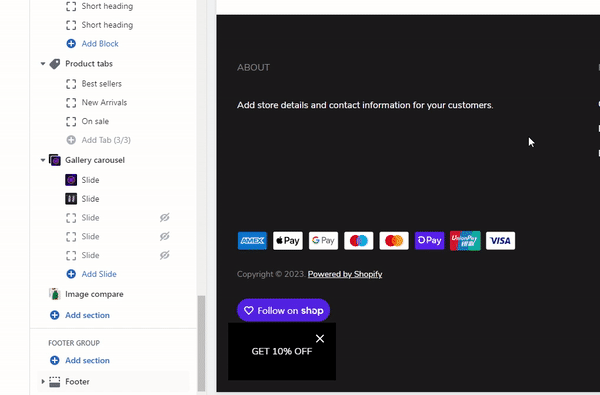600x395 pixels.
Task: Show the last hidden Slide using its eye icon
Action: [x=165, y=255]
